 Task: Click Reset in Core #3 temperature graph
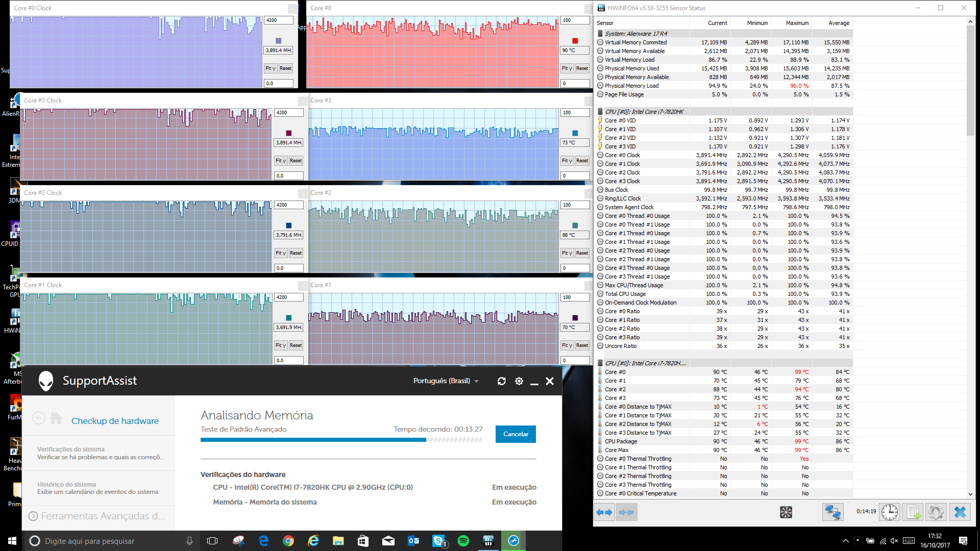[x=582, y=161]
